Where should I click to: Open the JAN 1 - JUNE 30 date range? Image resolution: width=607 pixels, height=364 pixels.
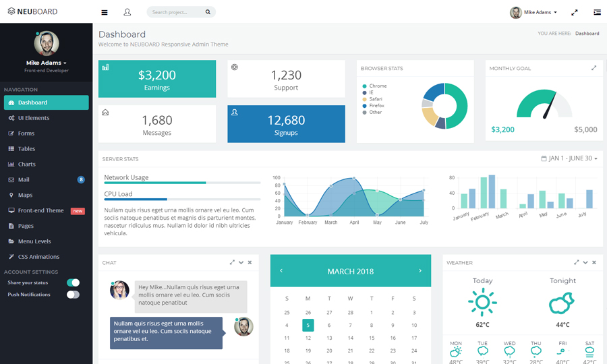point(569,158)
